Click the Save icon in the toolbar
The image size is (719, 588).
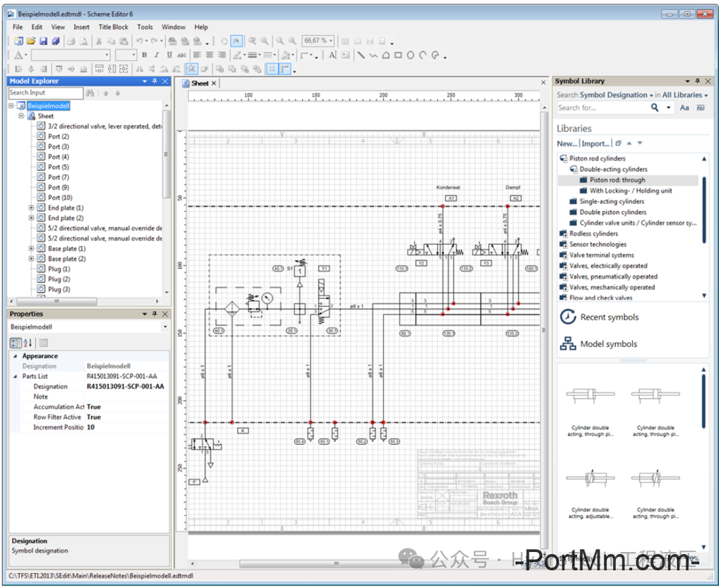(42, 41)
